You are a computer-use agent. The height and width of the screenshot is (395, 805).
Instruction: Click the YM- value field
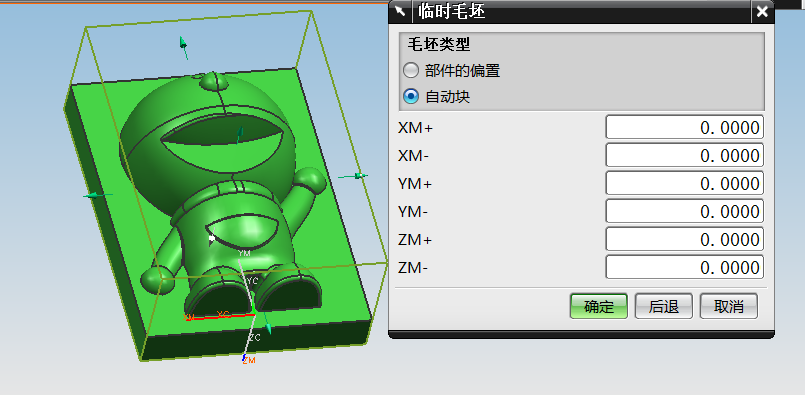tap(684, 211)
